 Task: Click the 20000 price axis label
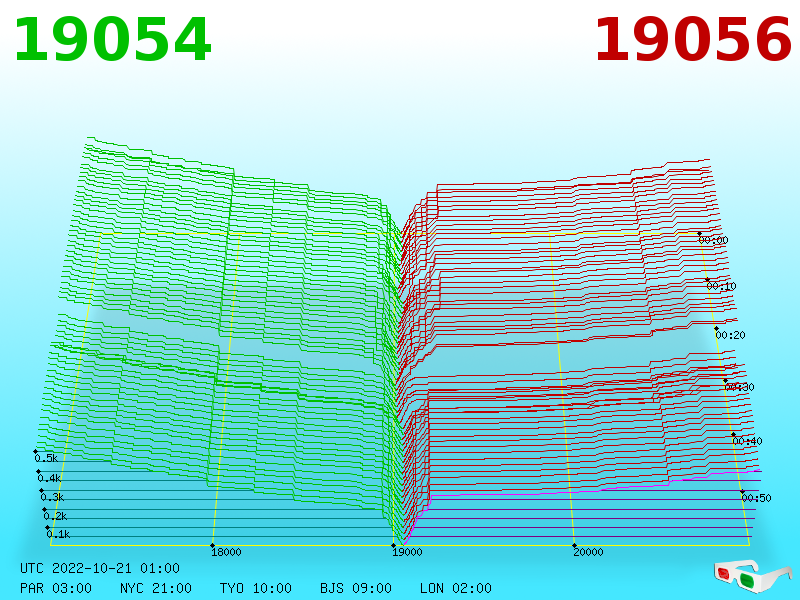pos(588,552)
